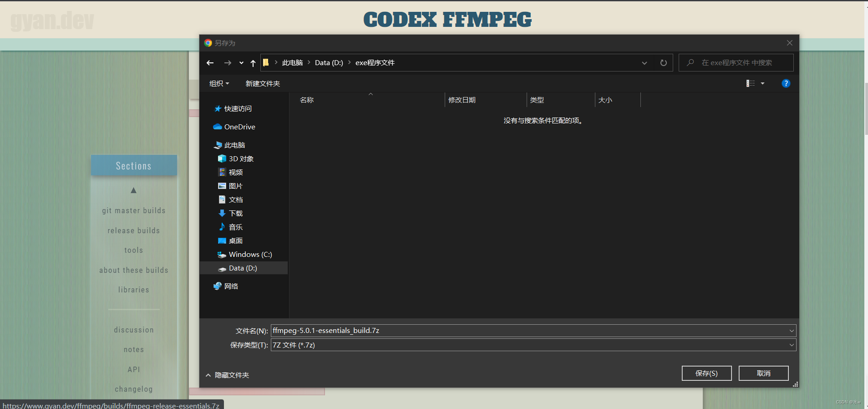Click the 图片 picture icon
The image size is (868, 409).
click(222, 186)
